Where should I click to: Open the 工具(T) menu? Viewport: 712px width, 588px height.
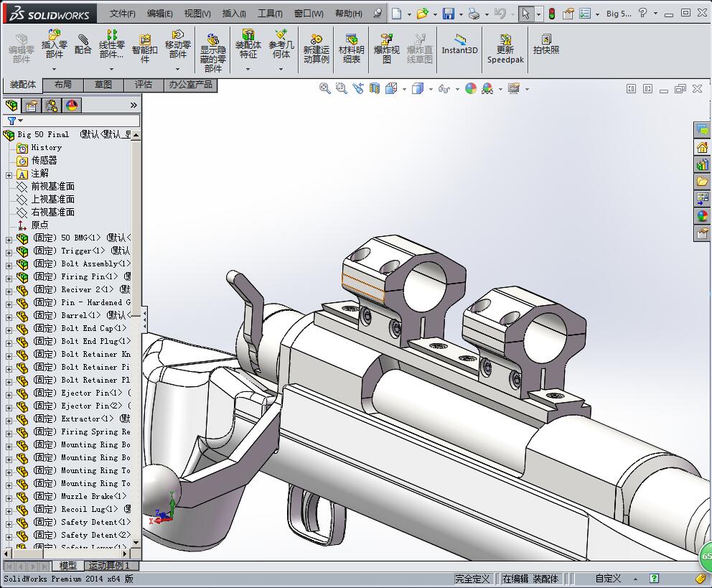click(x=270, y=14)
